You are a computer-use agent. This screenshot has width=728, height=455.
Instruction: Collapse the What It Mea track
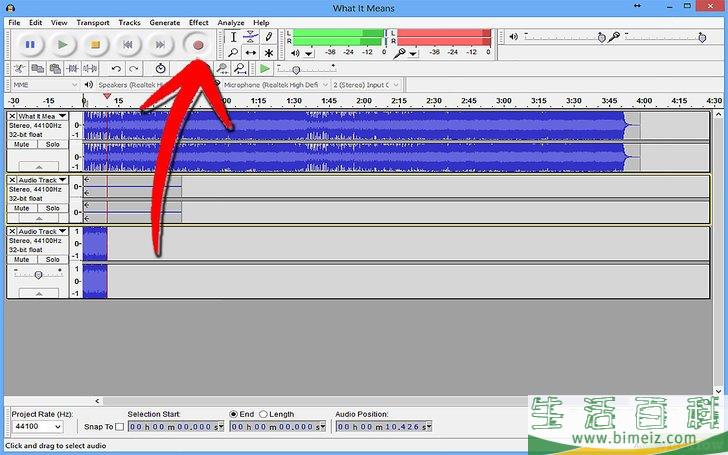(39, 166)
